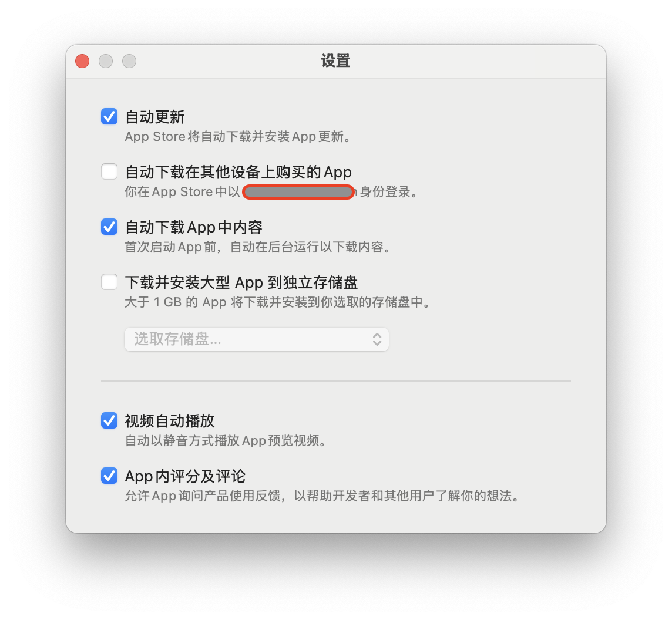Click the up-down arrows of storage disk selector

377,339
